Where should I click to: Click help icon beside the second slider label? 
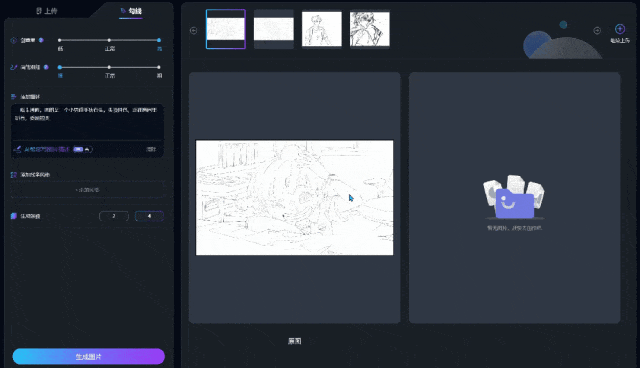tap(46, 67)
